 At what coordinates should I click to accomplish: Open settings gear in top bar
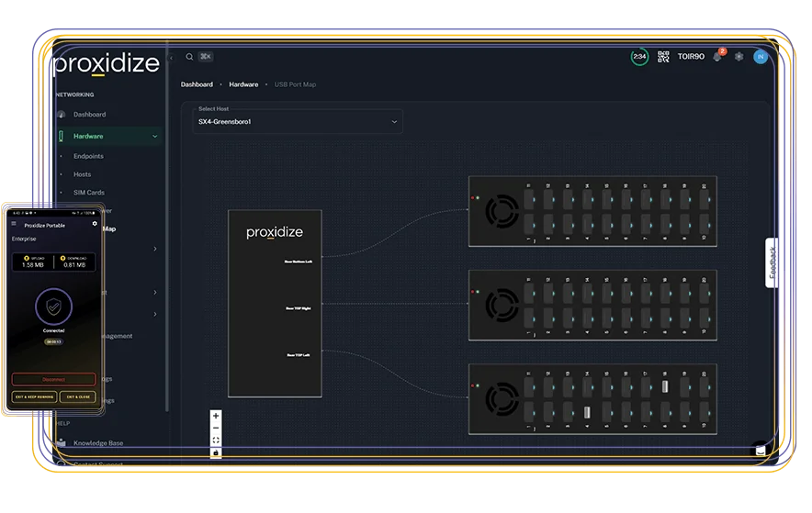[x=739, y=56]
